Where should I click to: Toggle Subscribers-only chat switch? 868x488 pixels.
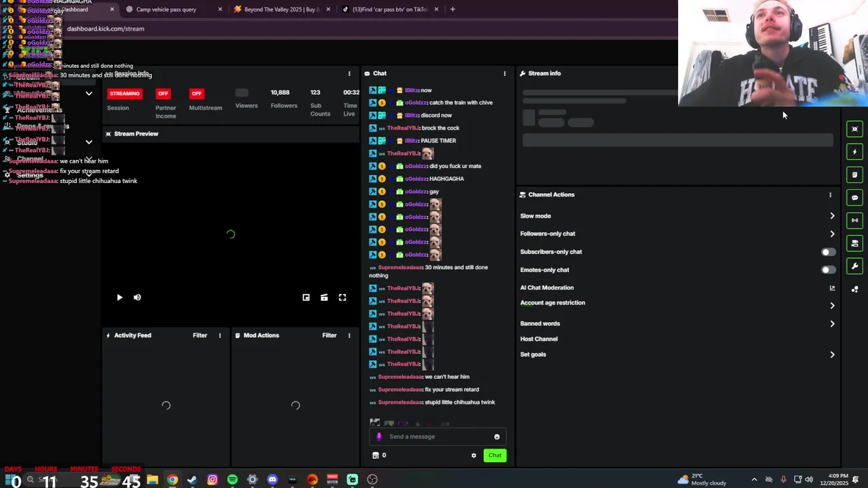pos(828,252)
